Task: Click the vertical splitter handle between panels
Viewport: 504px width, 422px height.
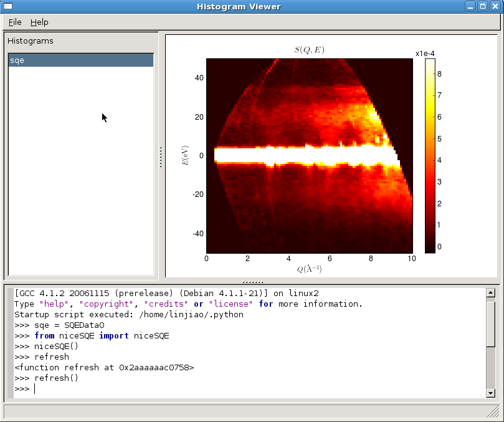Action: pyautogui.click(x=161, y=157)
